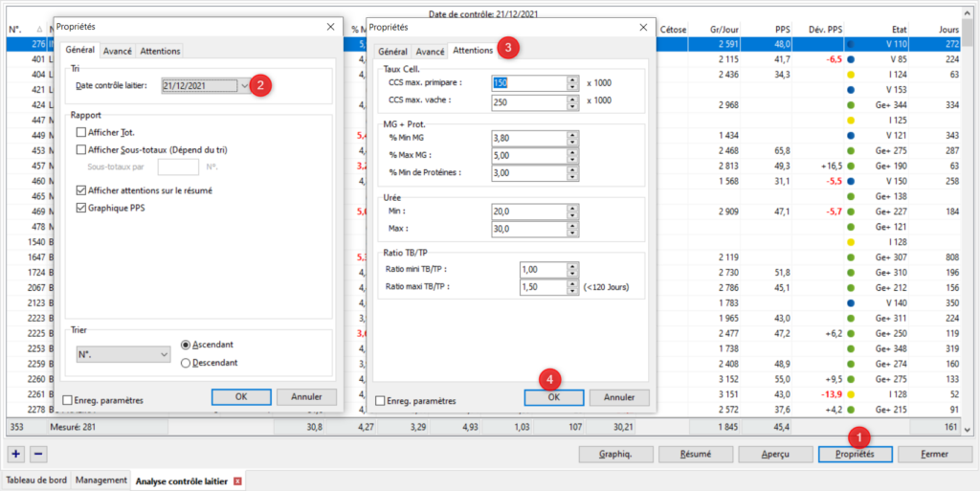Switch to the Tableau de bord tab

pyautogui.click(x=36, y=480)
